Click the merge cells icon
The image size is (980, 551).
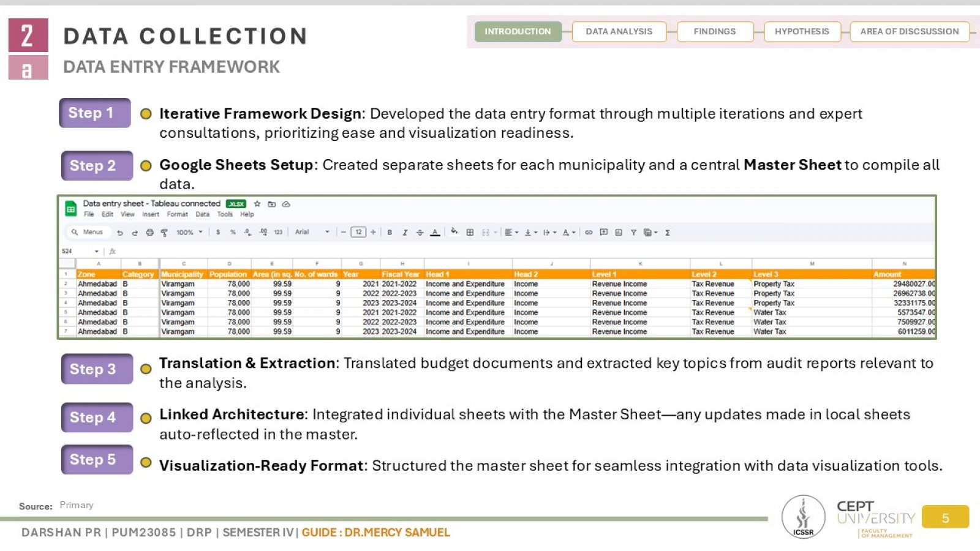click(x=486, y=233)
